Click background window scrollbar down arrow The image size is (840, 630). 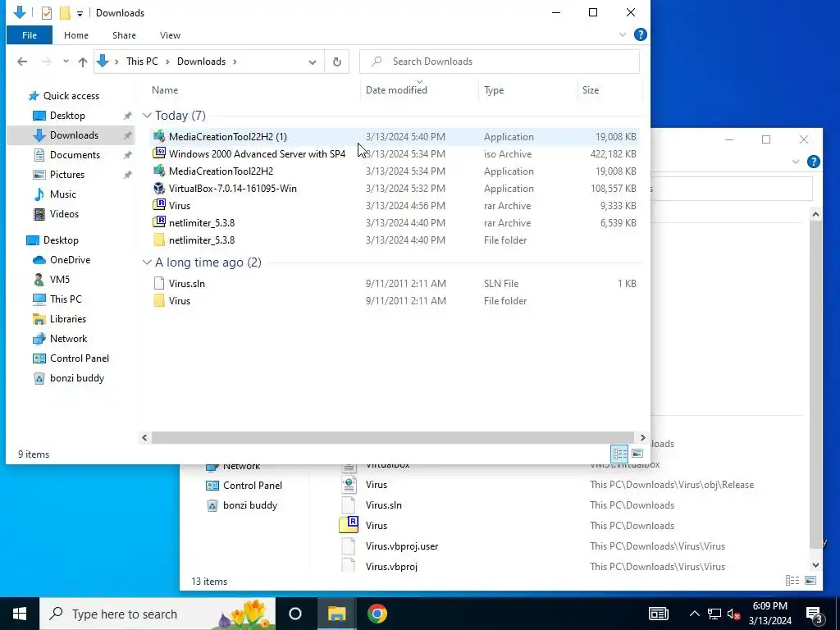click(x=815, y=564)
